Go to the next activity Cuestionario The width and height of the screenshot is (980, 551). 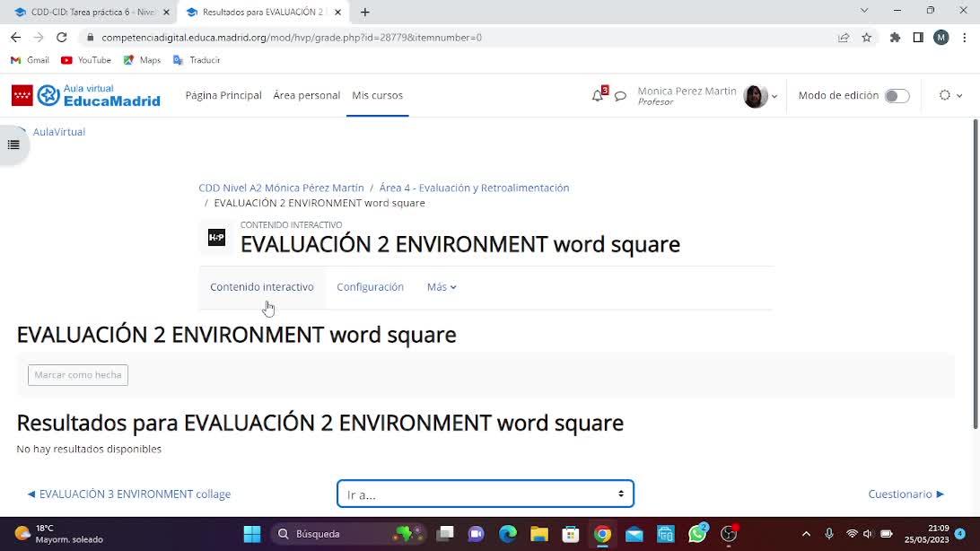point(906,494)
